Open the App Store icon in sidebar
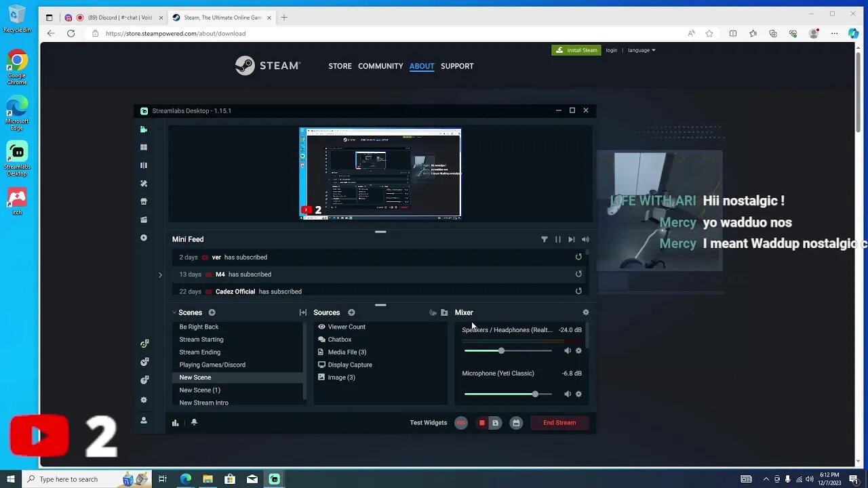The height and width of the screenshot is (488, 868). 144,201
